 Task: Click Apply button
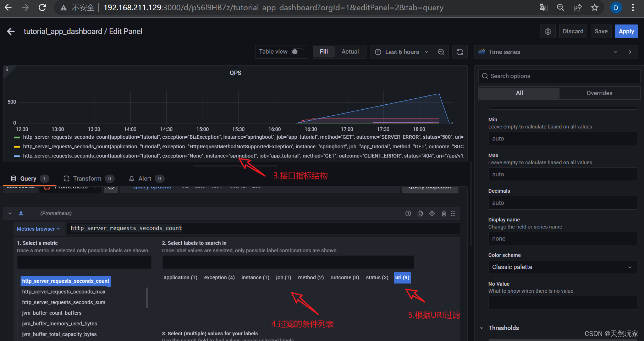(626, 32)
